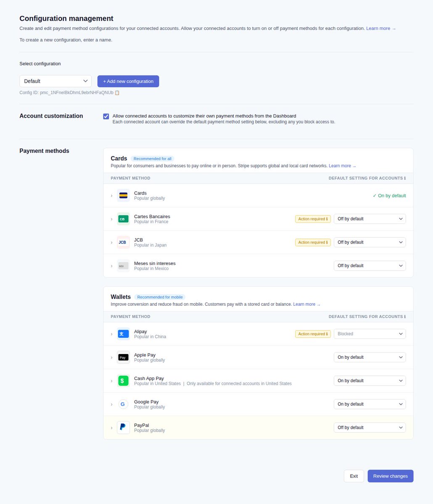Image resolution: width=433 pixels, height=504 pixels.
Task: Click the Meses sin intereses MSI icon
Action: coord(123,266)
